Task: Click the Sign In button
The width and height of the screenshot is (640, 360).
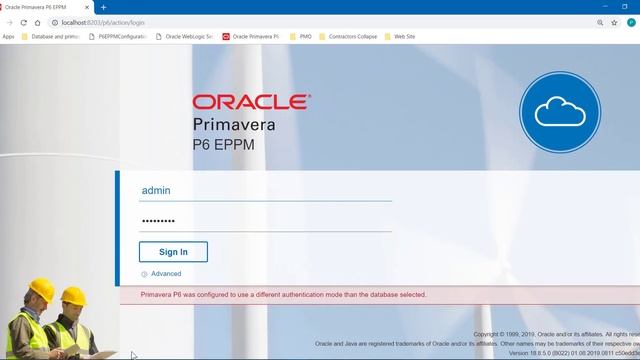Action: pos(173,252)
